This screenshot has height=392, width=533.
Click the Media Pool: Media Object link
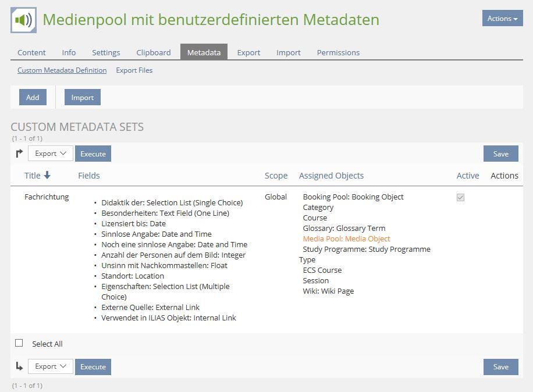coord(346,238)
